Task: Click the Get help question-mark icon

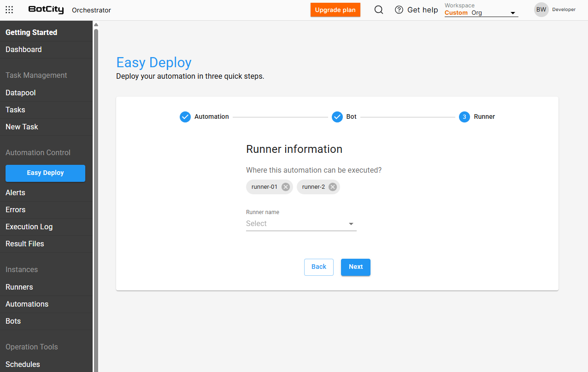Action: [x=399, y=10]
